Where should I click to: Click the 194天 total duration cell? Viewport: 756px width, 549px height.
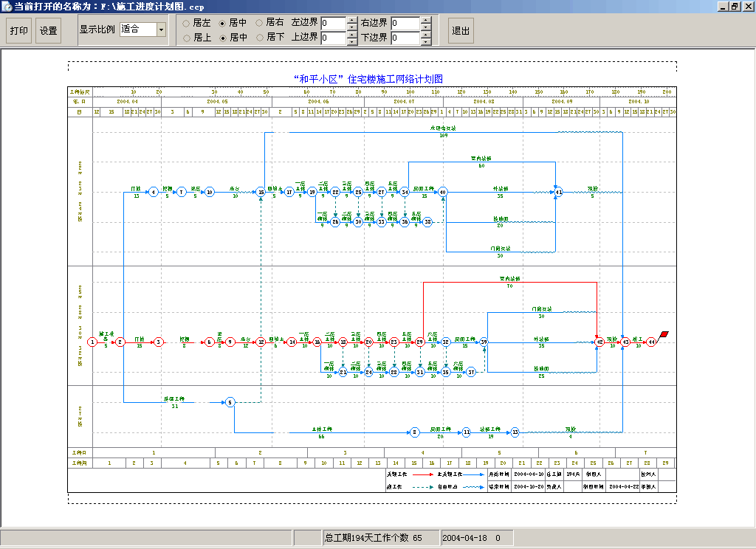pos(573,474)
